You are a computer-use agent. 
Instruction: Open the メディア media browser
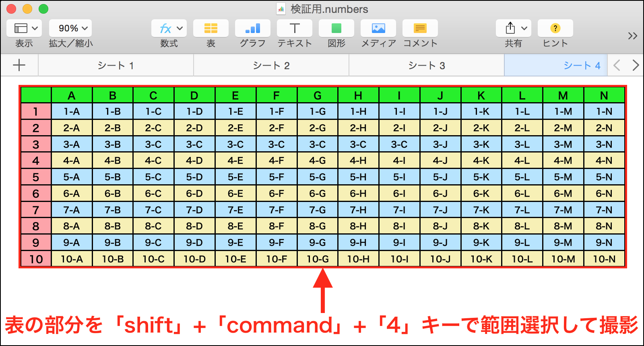(378, 28)
